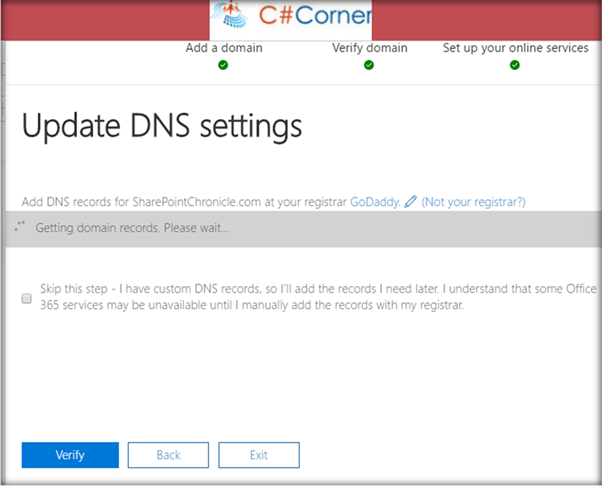Screen dimensions: 602x486
Task: Exit the domain setup wizard
Action: point(259,455)
